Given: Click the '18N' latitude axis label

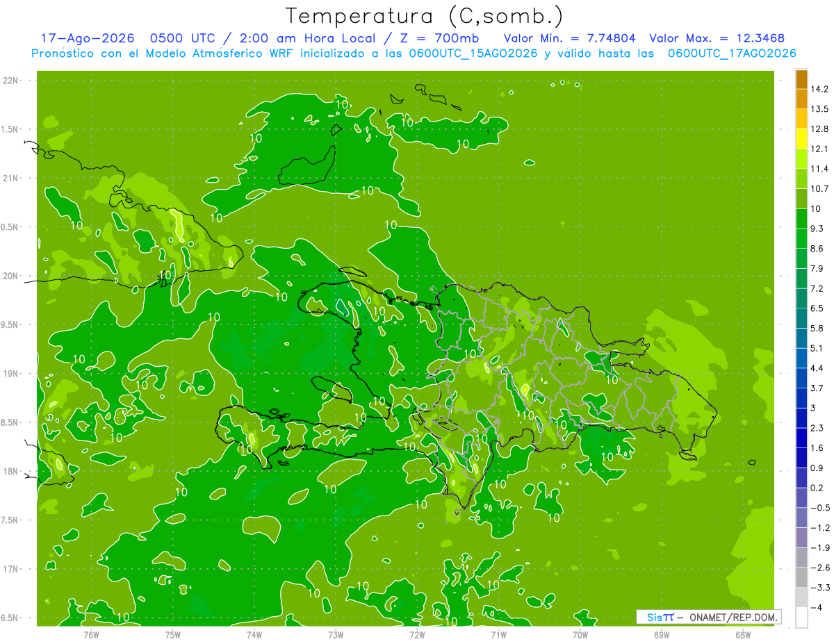Looking at the screenshot, I should coord(11,472).
